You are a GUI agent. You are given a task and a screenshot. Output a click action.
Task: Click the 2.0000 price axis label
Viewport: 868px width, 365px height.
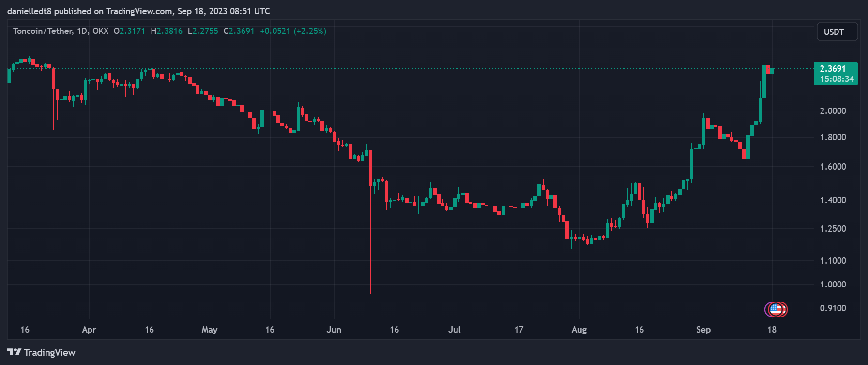[x=833, y=111]
